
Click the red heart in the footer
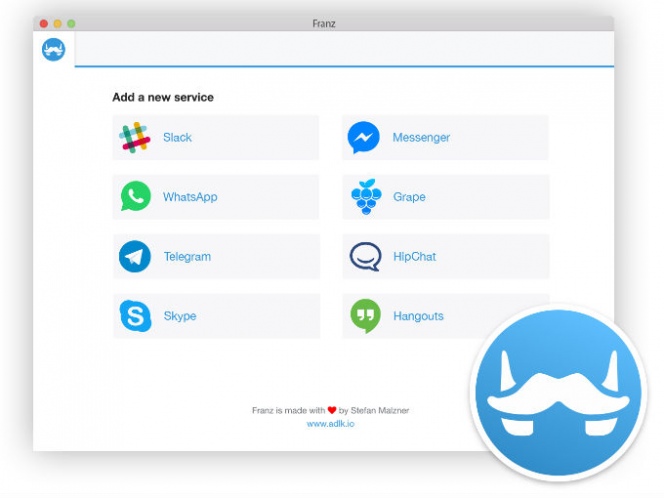[331, 410]
